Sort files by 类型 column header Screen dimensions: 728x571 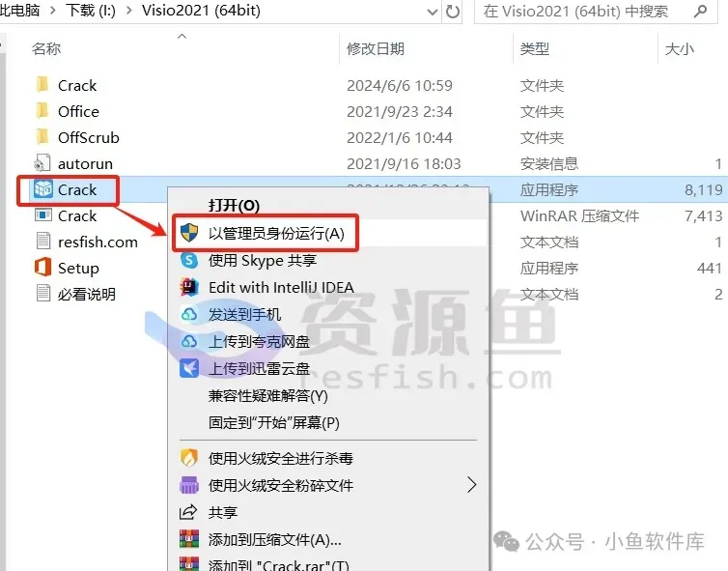(535, 48)
